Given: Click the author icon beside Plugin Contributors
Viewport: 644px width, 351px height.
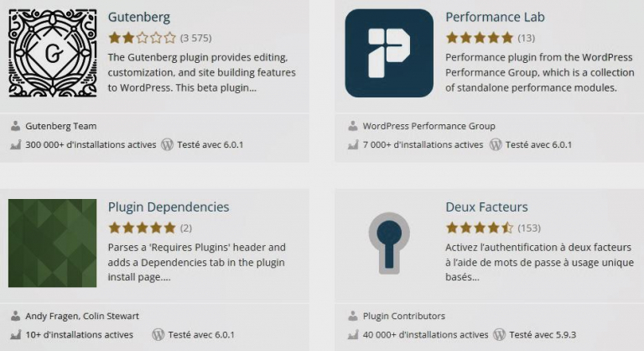Looking at the screenshot, I should 352,317.
